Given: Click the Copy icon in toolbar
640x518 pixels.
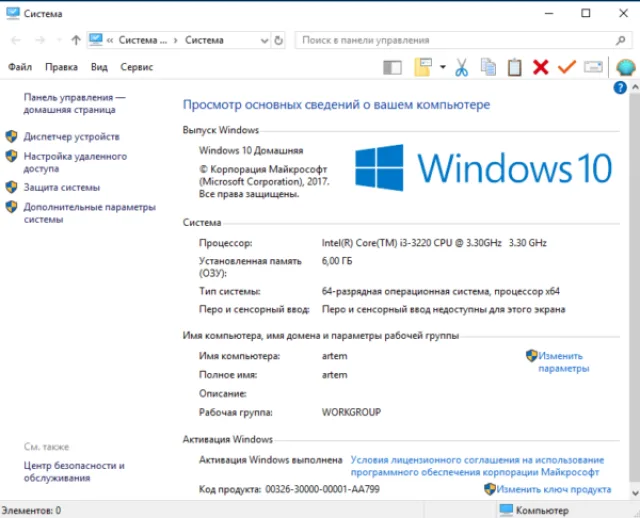Looking at the screenshot, I should pyautogui.click(x=488, y=67).
